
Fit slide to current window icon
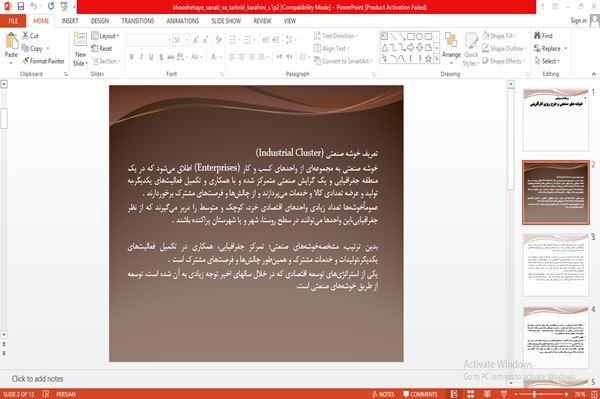click(x=594, y=394)
